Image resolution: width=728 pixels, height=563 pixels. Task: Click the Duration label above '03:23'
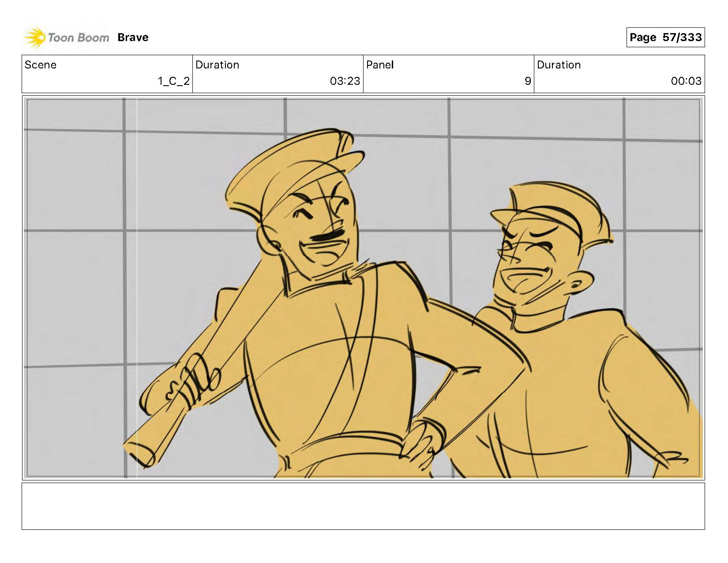[218, 65]
